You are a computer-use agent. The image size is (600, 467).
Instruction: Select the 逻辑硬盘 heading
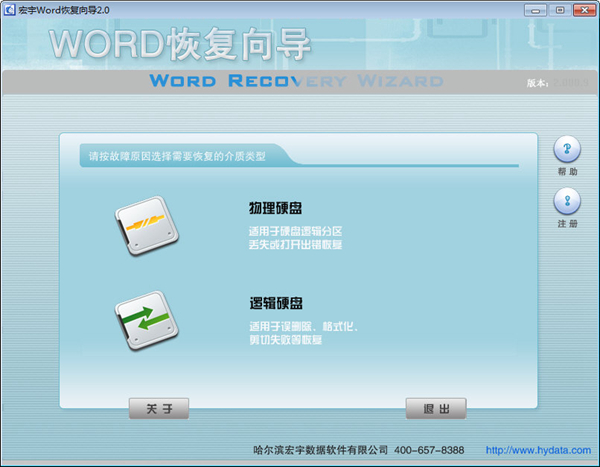276,303
